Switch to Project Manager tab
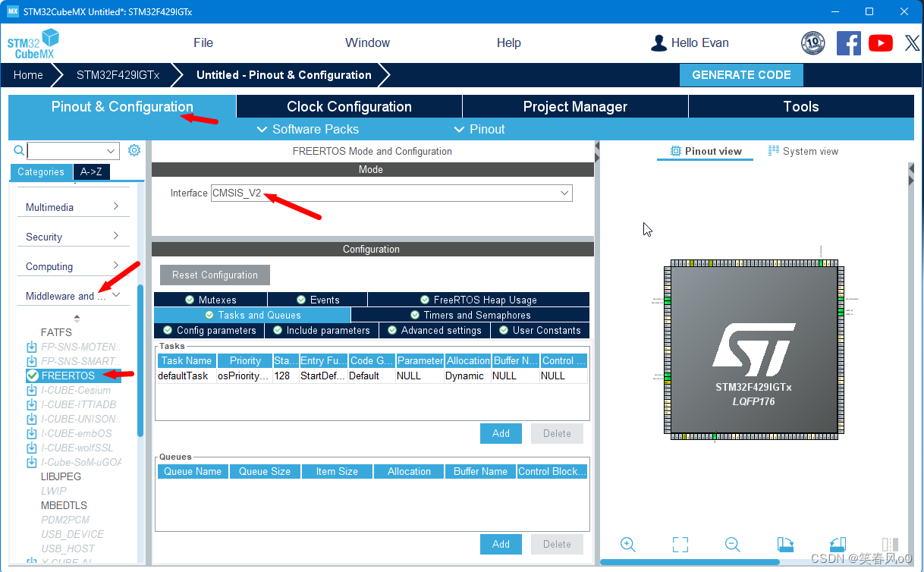The height and width of the screenshot is (572, 924). [575, 106]
